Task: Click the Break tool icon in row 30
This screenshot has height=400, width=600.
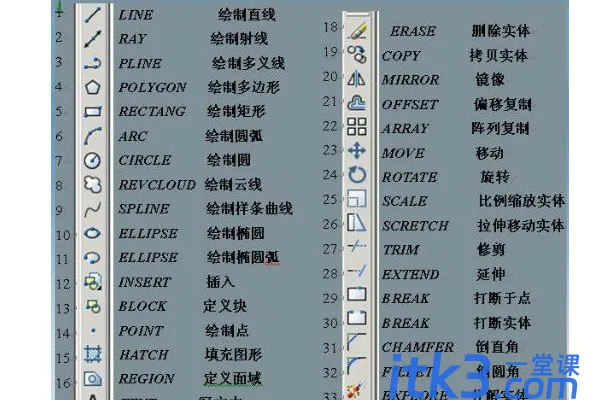Action: (x=357, y=318)
